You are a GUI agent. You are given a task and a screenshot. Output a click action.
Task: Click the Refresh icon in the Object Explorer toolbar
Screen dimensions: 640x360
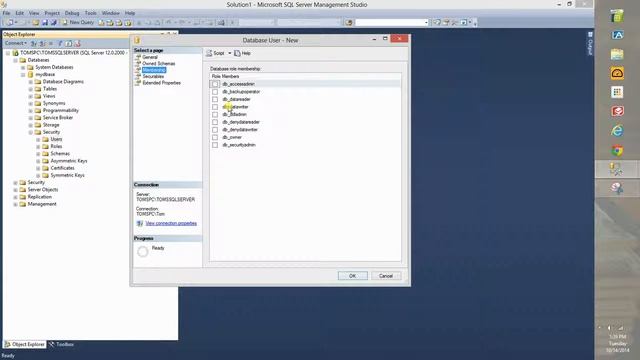tap(69, 43)
